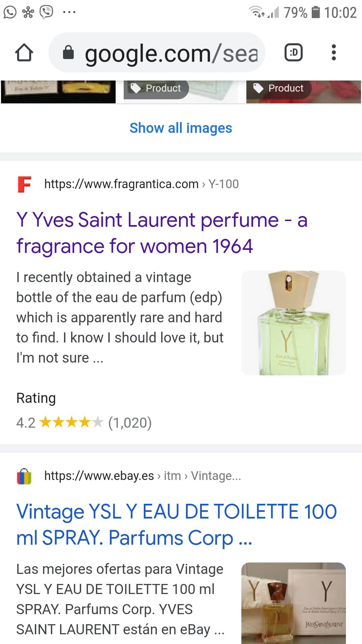Tap the eBay YSL box thumbnail
Screen dimensions: 362x644
(x=293, y=603)
